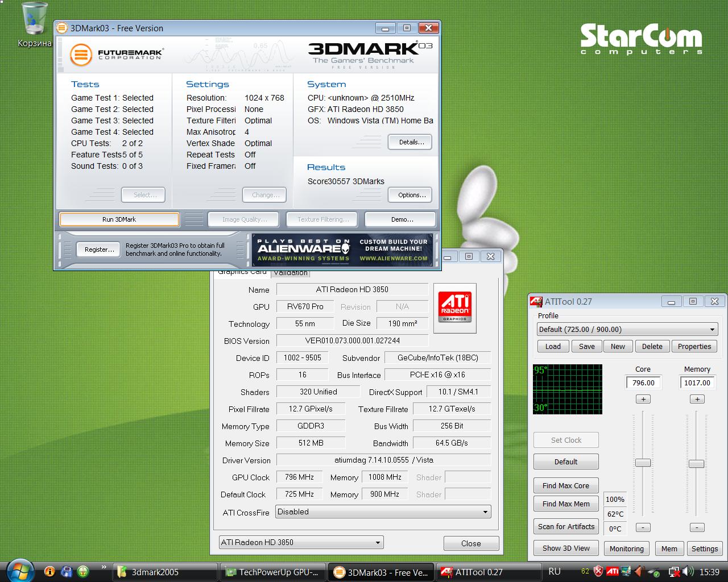Switch to 3DMark03 taskbar item
The width and height of the screenshot is (728, 582).
tap(382, 572)
